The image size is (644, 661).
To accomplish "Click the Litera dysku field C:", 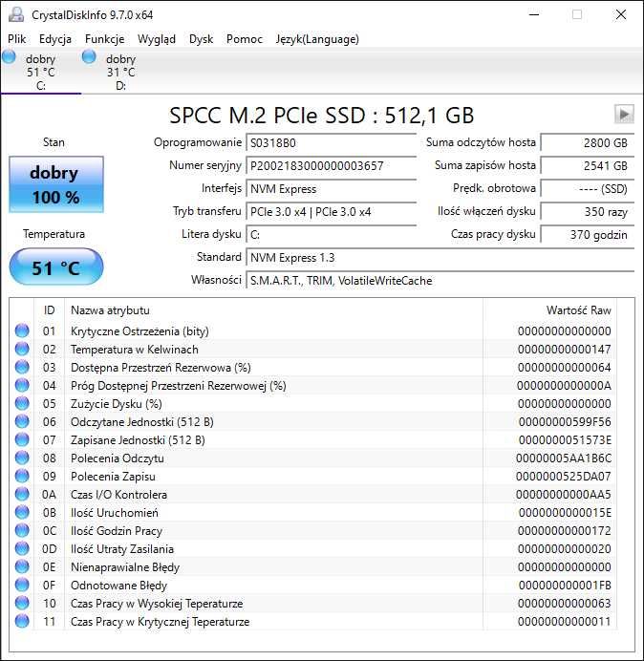I will (x=331, y=234).
